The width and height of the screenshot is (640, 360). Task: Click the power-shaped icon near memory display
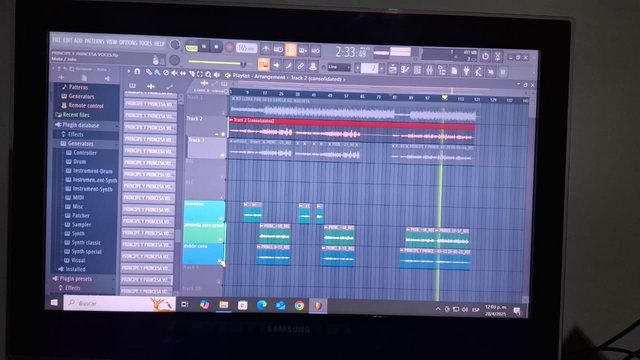click(485, 56)
